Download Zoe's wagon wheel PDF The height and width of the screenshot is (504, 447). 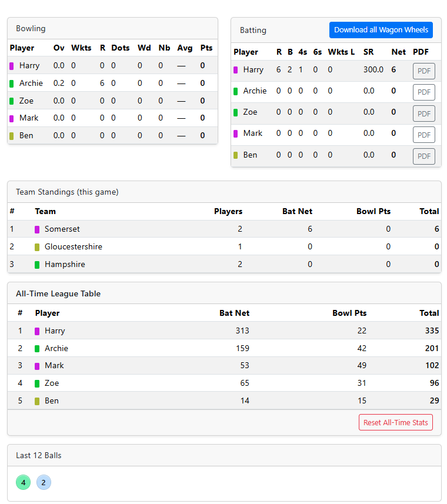[423, 113]
